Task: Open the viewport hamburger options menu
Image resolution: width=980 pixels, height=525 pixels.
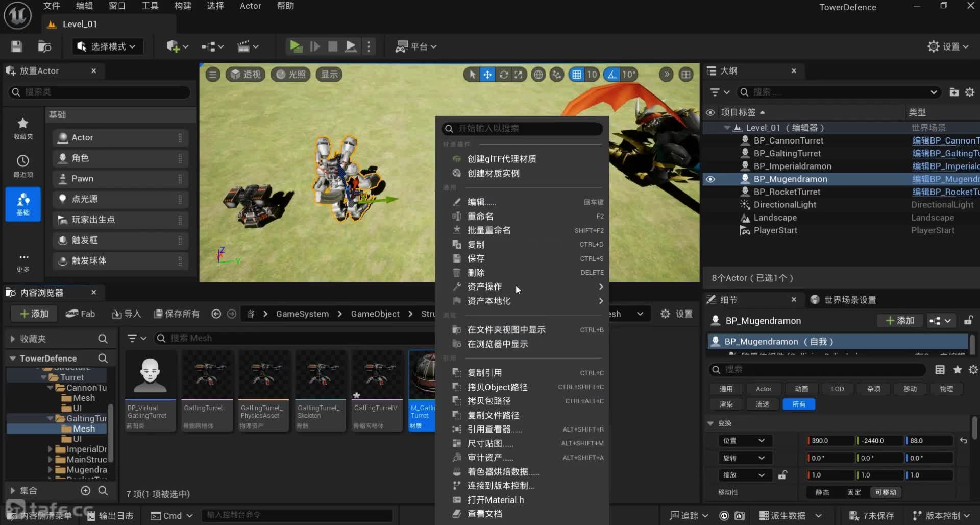Action: point(213,75)
